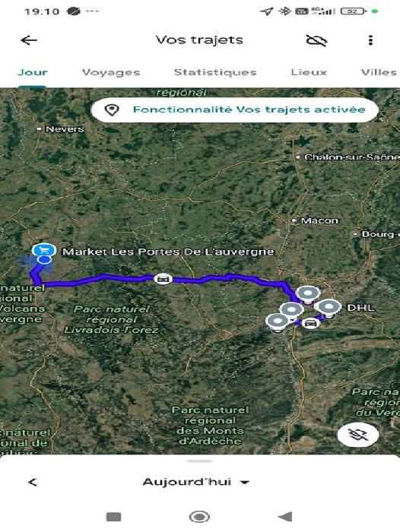This screenshot has height=532, width=400.
Task: Tap the back arrow beside Vos trajets
Action: click(29, 40)
